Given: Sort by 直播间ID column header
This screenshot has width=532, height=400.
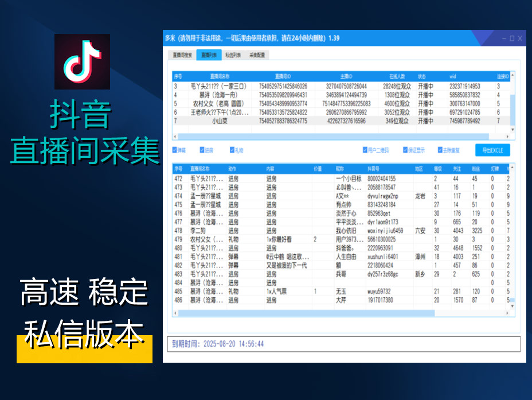Looking at the screenshot, I should [283, 76].
